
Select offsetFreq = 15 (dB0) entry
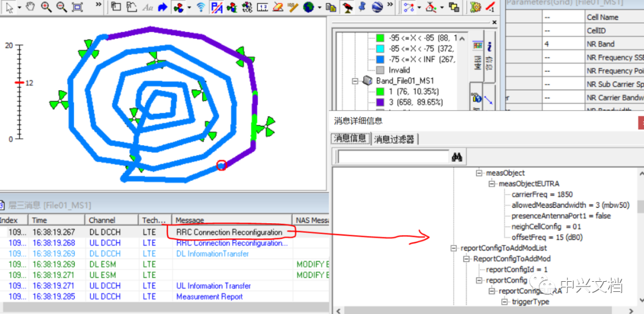coord(547,237)
